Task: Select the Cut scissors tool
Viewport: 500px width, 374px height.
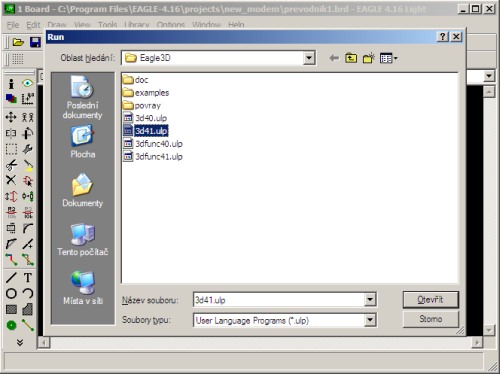Action: (11, 165)
